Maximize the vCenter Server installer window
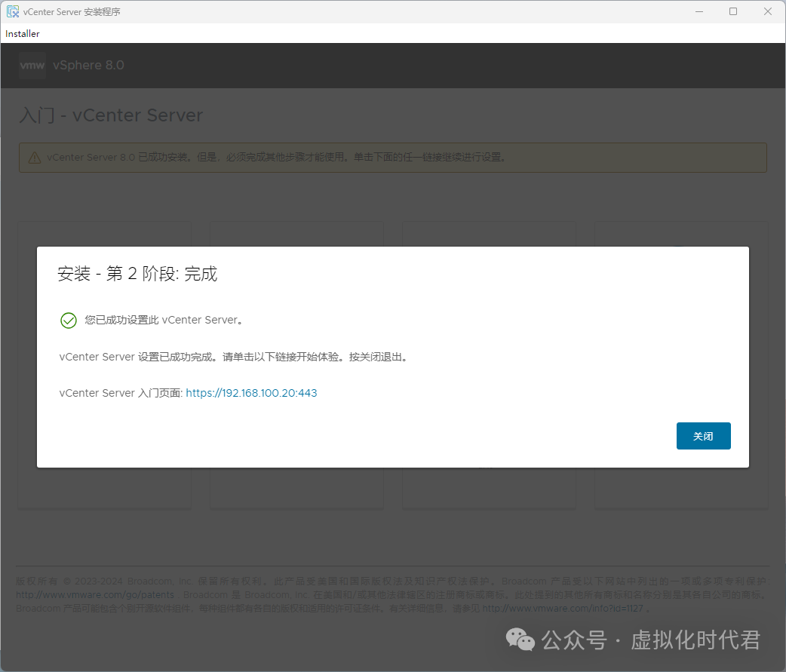This screenshot has height=672, width=786. point(733,11)
